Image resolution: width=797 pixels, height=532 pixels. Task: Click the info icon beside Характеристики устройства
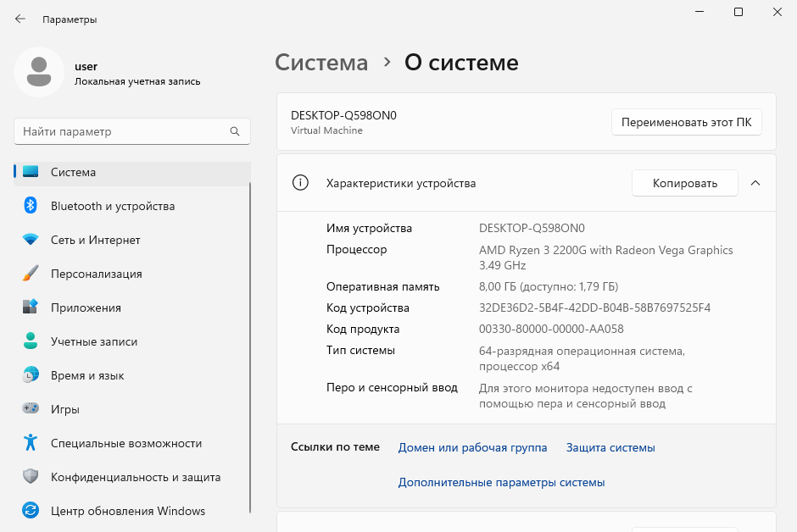tap(300, 183)
